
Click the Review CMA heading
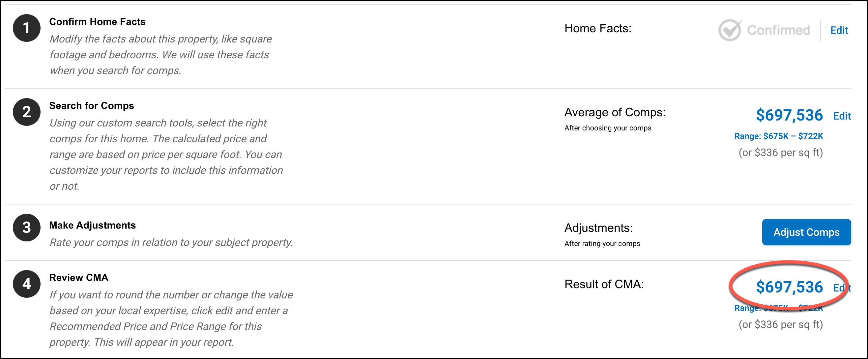pyautogui.click(x=78, y=277)
